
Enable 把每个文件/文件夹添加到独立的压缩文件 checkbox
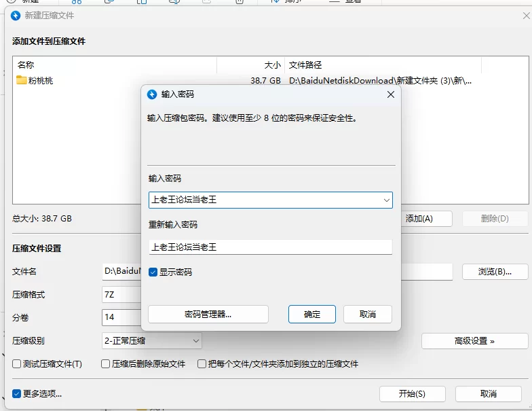202,364
